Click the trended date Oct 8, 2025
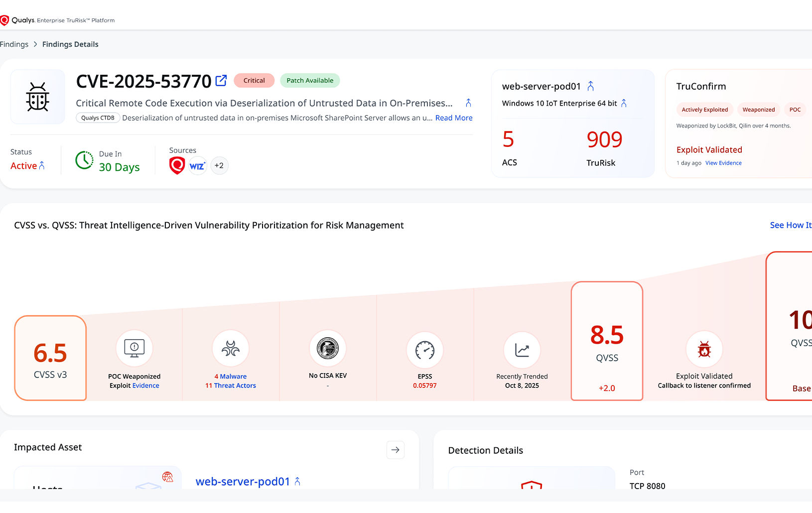The width and height of the screenshot is (812, 513). (522, 385)
